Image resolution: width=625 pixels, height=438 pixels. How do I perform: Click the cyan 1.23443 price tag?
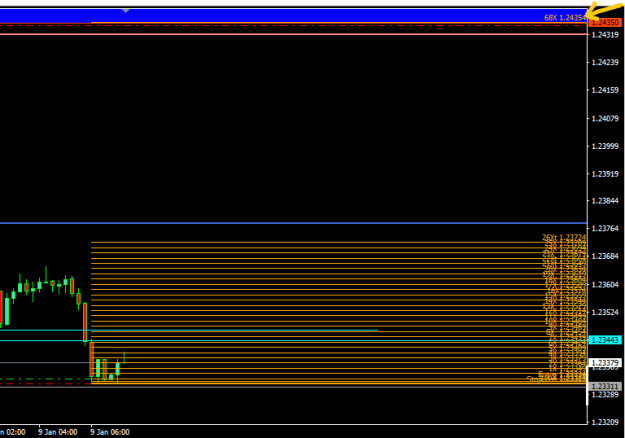pyautogui.click(x=605, y=340)
